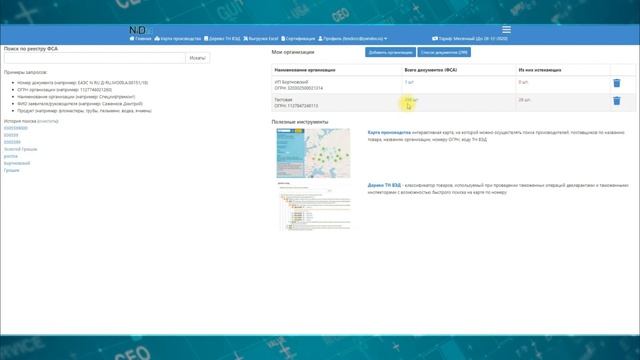Open expiring documents count for Тестовая
The image size is (640, 360).
click(x=524, y=100)
